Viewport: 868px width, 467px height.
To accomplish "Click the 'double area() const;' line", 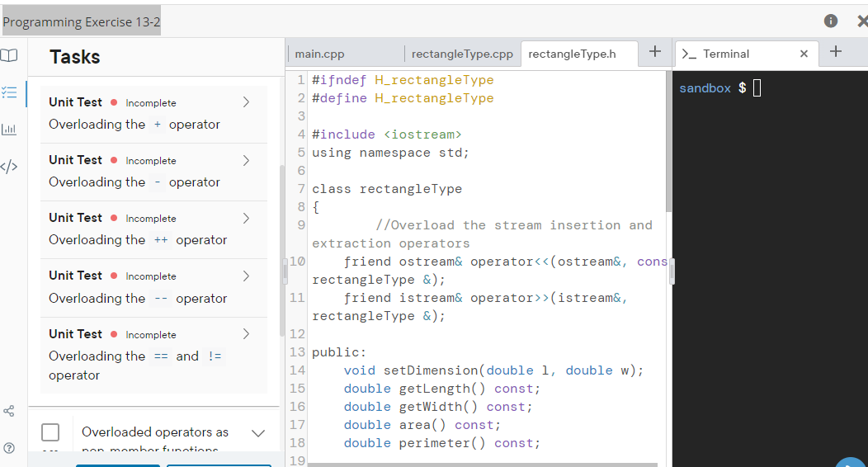I will click(422, 426).
